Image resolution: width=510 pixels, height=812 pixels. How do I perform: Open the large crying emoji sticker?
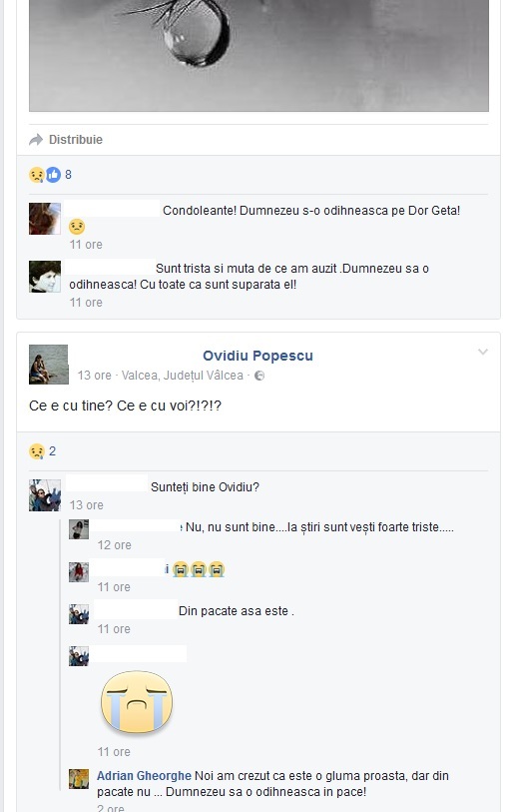[x=136, y=702]
